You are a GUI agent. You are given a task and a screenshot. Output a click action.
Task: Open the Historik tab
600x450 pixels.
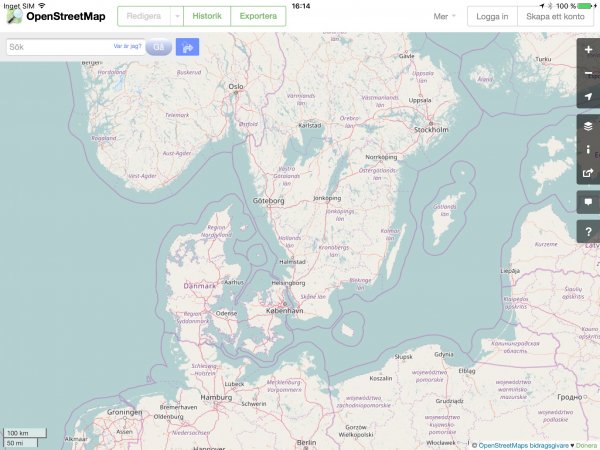click(207, 17)
